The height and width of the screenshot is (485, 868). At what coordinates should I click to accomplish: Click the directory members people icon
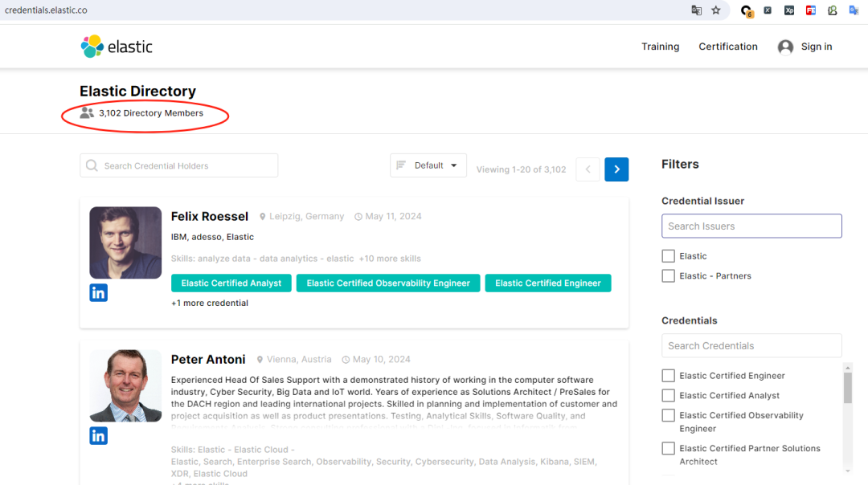87,112
